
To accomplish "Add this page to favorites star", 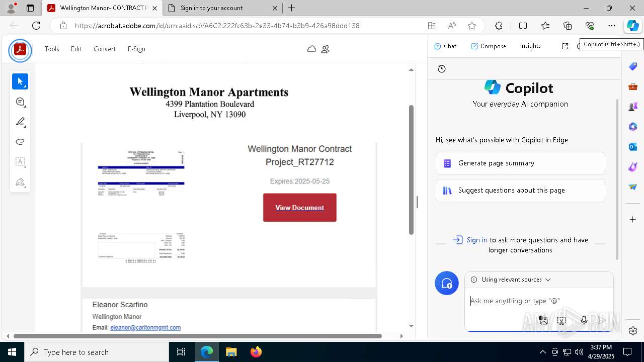I will 472,26.
